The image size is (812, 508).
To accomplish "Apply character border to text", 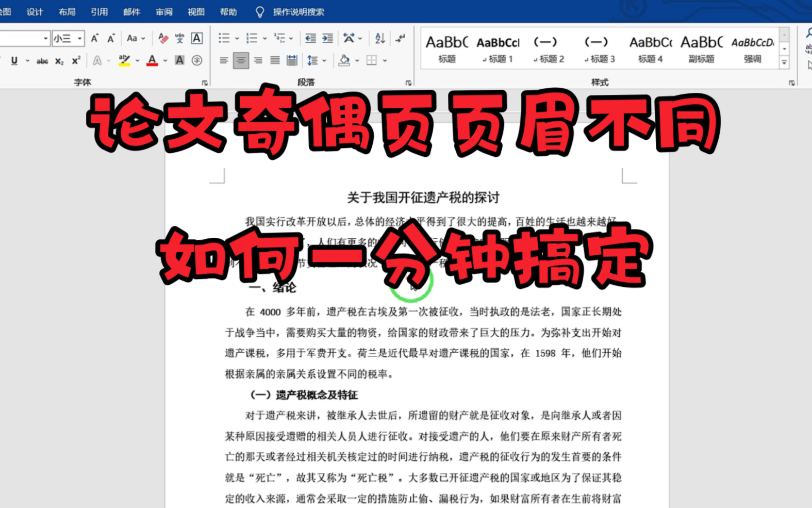I will click(x=196, y=38).
